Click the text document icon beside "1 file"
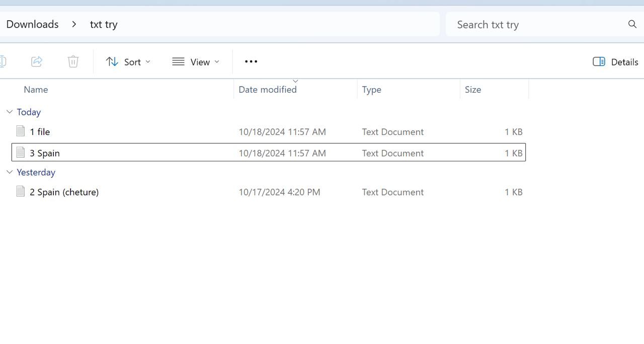Image resolution: width=644 pixels, height=344 pixels. (x=21, y=131)
